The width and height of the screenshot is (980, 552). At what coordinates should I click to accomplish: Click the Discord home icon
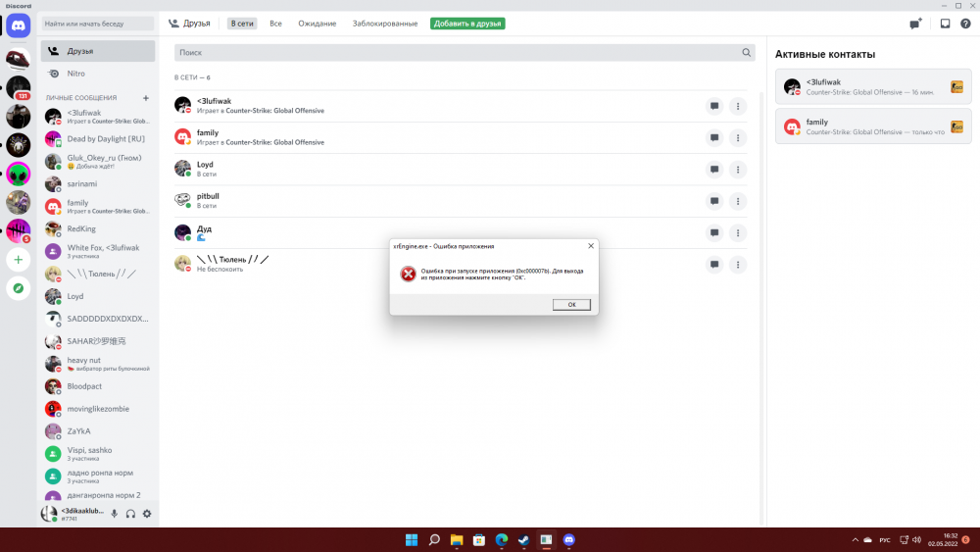click(18, 25)
